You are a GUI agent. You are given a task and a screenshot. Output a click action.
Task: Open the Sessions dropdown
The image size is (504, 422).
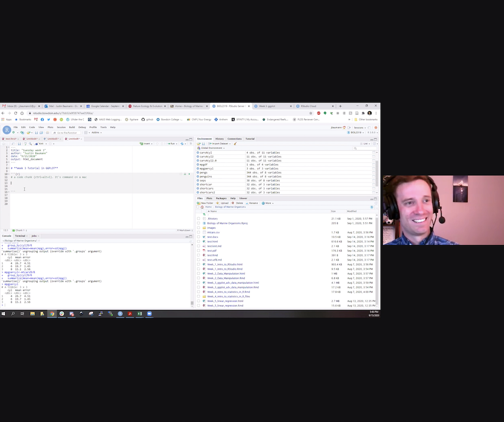pyautogui.click(x=360, y=128)
